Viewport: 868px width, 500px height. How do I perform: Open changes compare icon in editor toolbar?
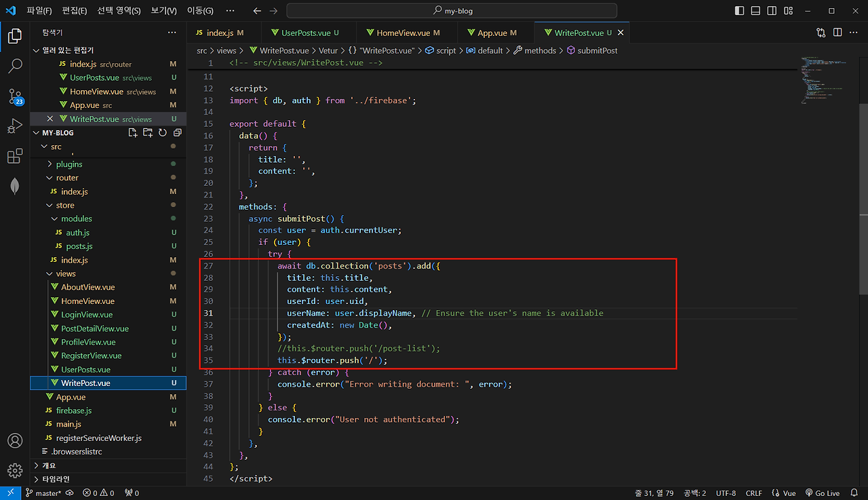tap(821, 33)
